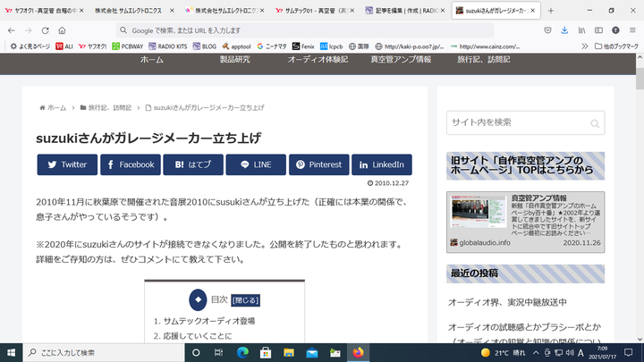The width and height of the screenshot is (644, 362).
Task: Jump to 応援していくことに section
Action: click(198, 336)
